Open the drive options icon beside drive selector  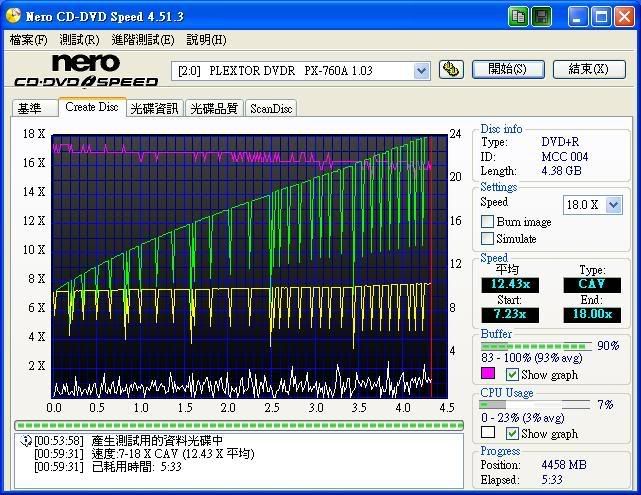point(451,69)
